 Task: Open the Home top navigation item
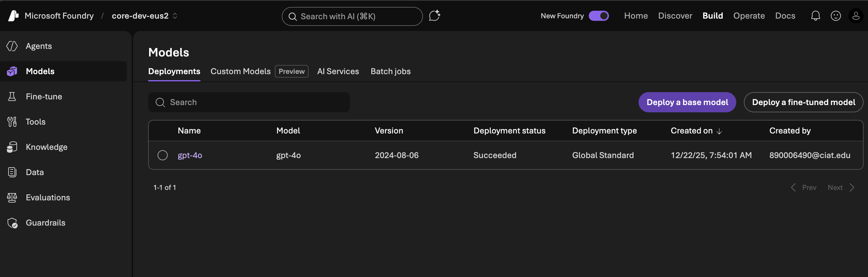[x=636, y=16]
